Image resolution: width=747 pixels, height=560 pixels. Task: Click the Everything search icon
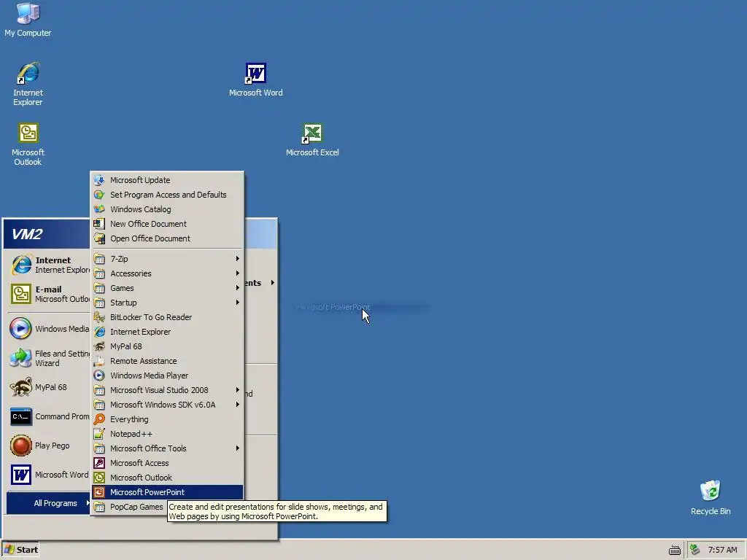(99, 419)
